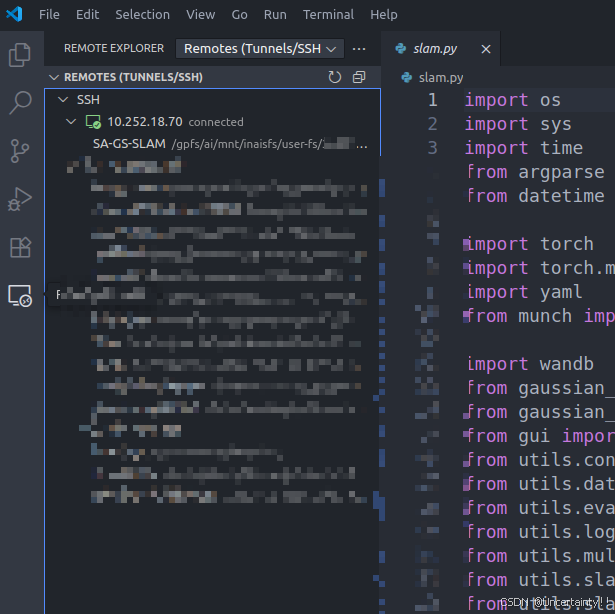Open the Remotes (Tunnels/SSH) dropdown
Viewport: 615px width, 614px height.
[260, 49]
